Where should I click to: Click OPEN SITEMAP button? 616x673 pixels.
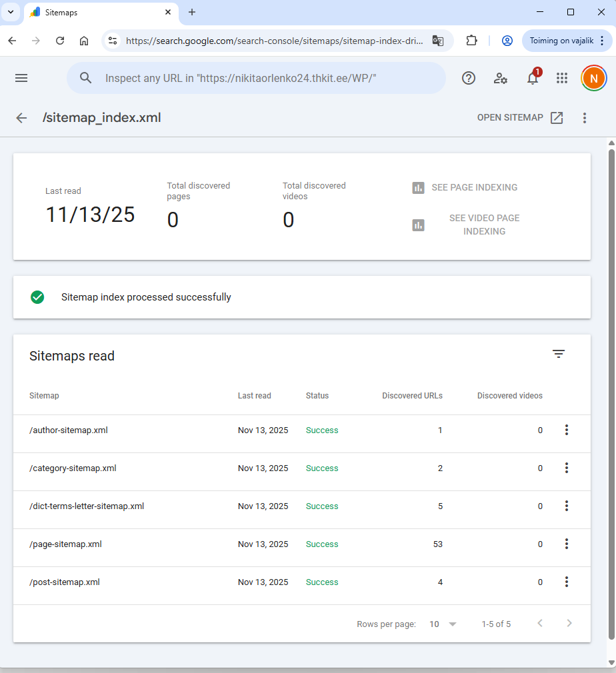point(520,118)
